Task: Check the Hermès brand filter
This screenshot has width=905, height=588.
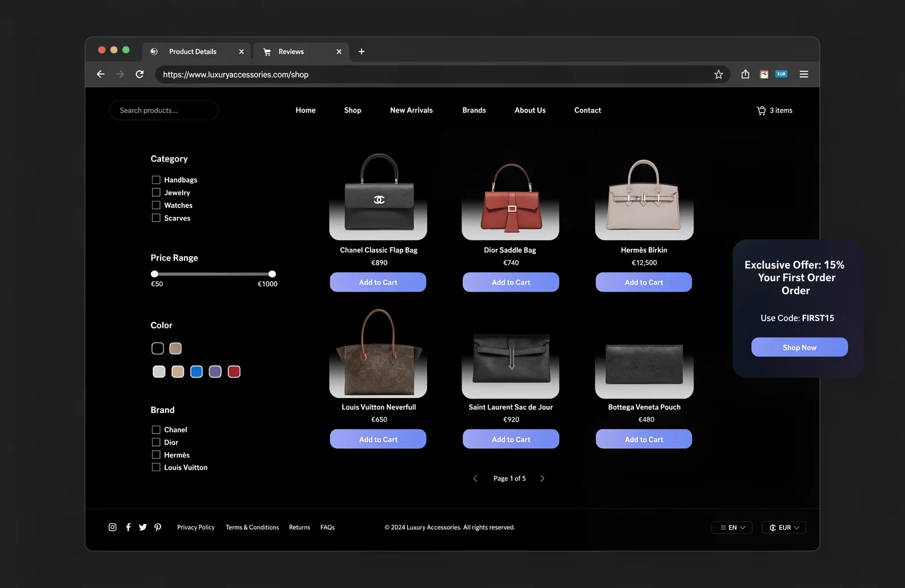Action: 156,455
